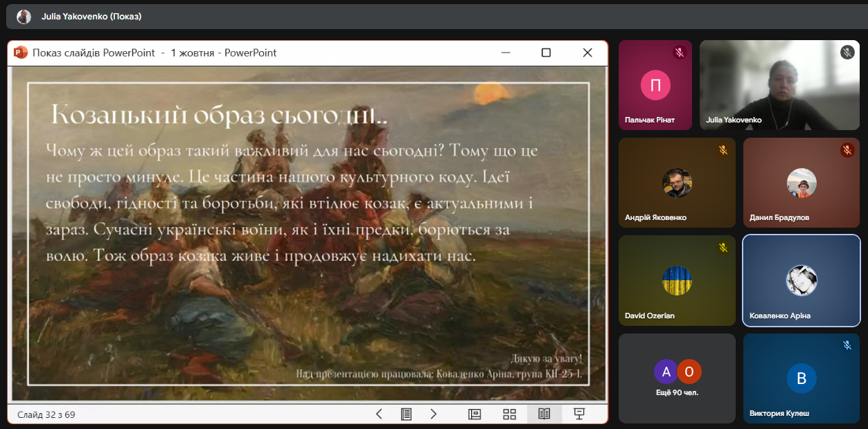Image resolution: width=868 pixels, height=429 pixels.
Task: Click muted mic icon on Данил Брадулов tile
Action: 847,150
